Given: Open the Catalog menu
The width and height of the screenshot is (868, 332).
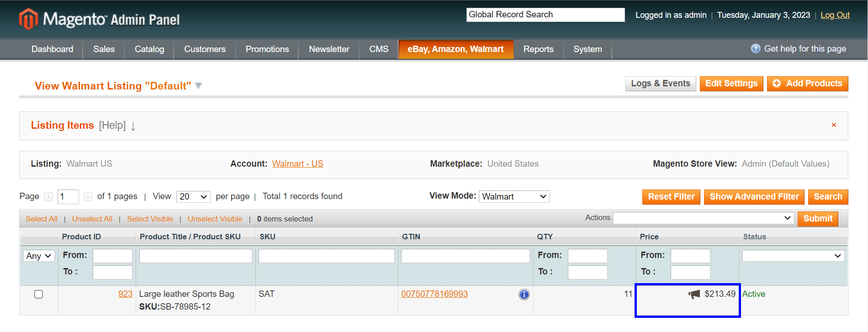Looking at the screenshot, I should coord(149,49).
